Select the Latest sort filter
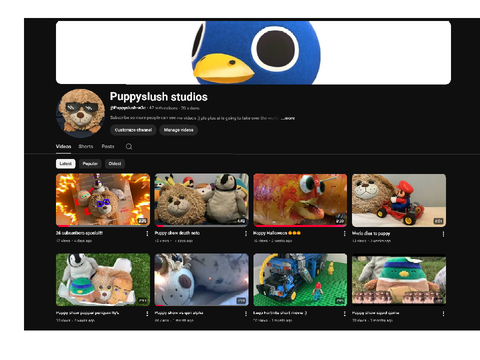 click(65, 164)
